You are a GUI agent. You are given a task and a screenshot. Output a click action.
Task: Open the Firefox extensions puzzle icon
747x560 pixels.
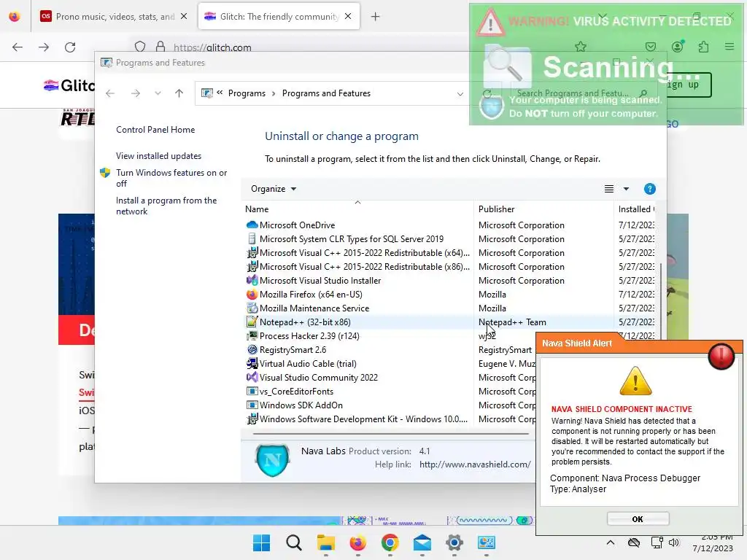704,47
